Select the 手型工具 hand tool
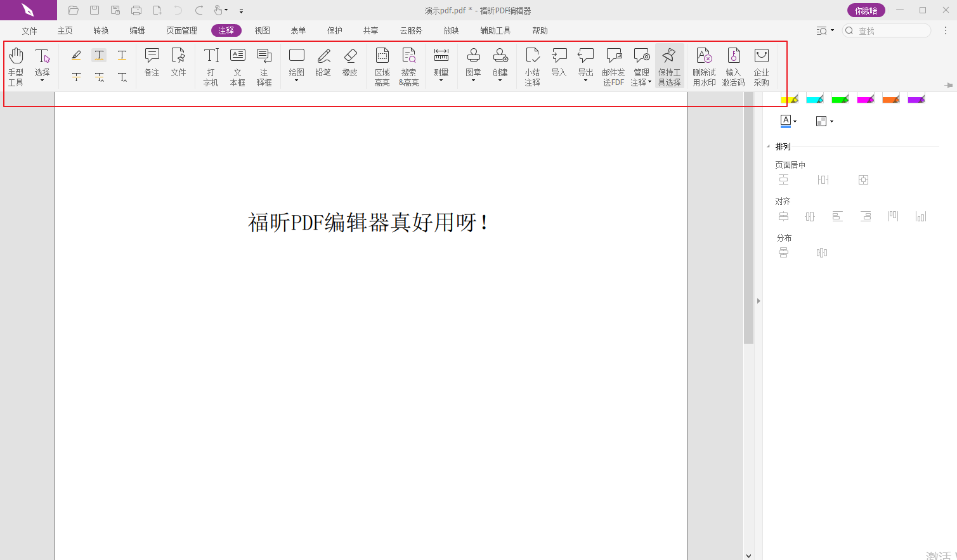Screen dimensions: 957x560 click(16, 67)
